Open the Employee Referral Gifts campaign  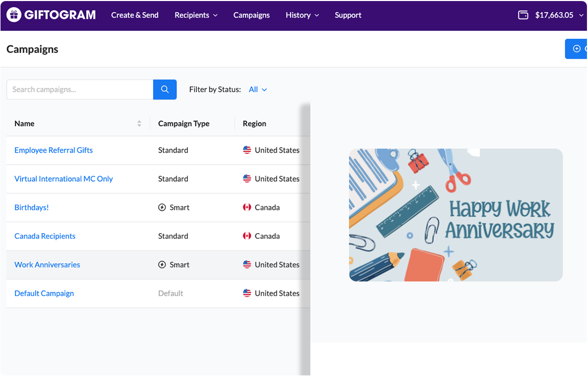coord(53,150)
